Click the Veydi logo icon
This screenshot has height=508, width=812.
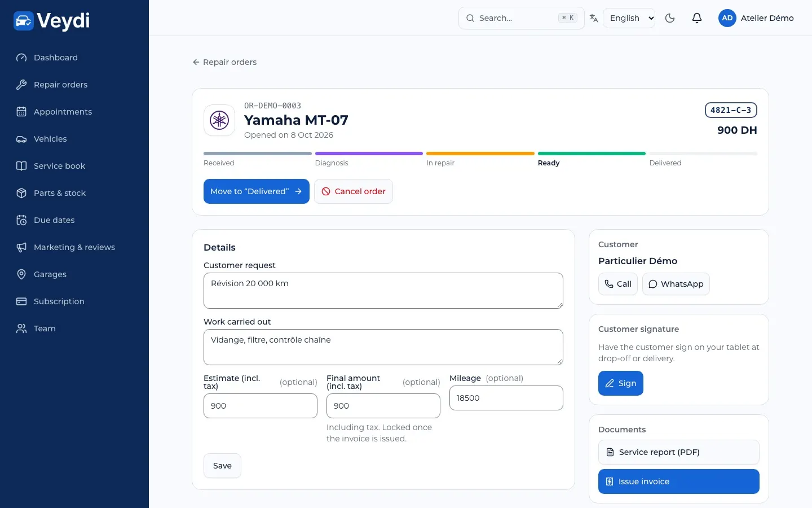(24, 21)
